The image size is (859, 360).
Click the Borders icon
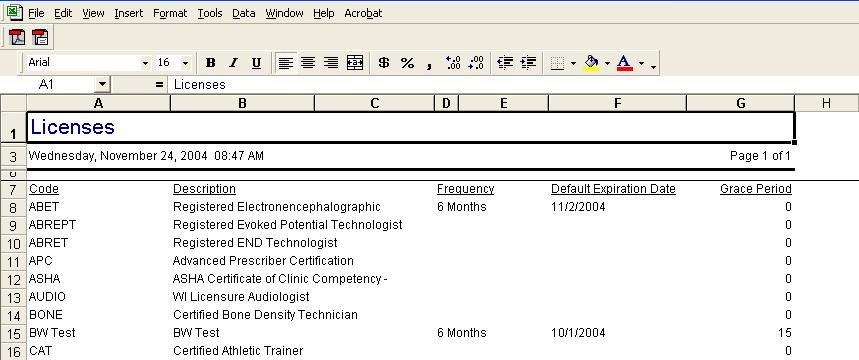pyautogui.click(x=557, y=63)
